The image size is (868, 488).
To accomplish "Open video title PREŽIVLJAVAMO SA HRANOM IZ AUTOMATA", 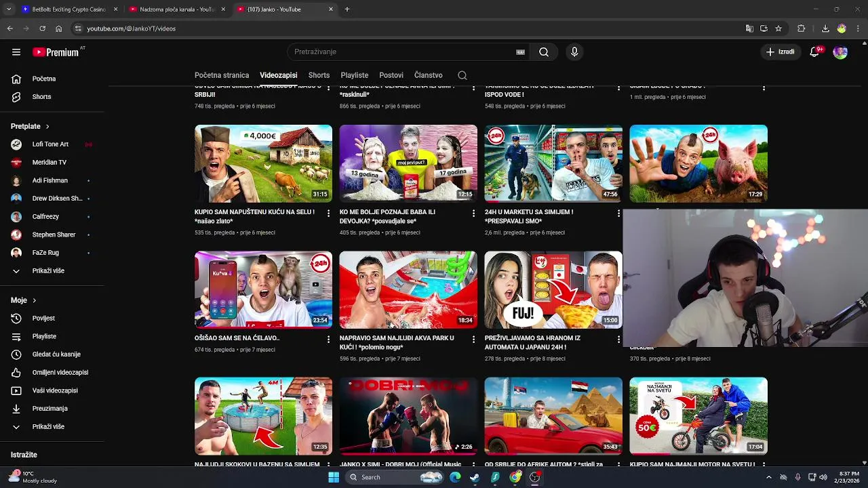I will pos(532,343).
